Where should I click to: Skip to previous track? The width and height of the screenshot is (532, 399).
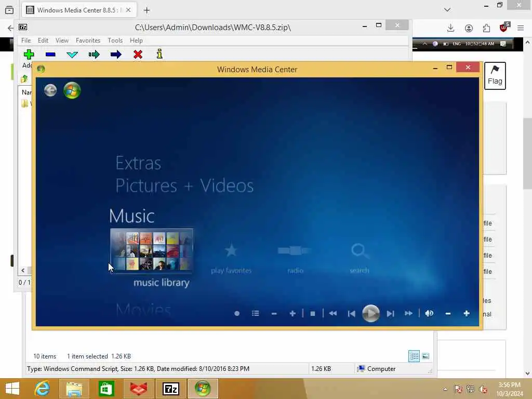[x=352, y=313]
